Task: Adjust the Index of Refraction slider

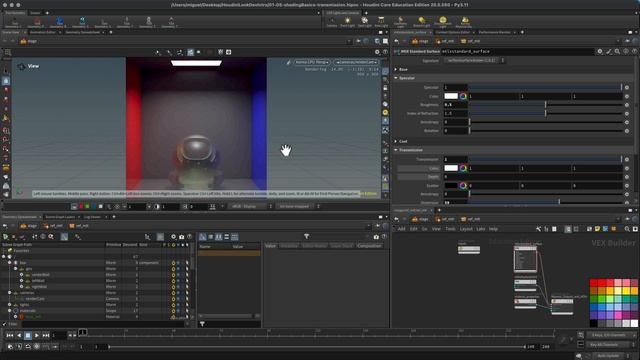Action: click(545, 113)
